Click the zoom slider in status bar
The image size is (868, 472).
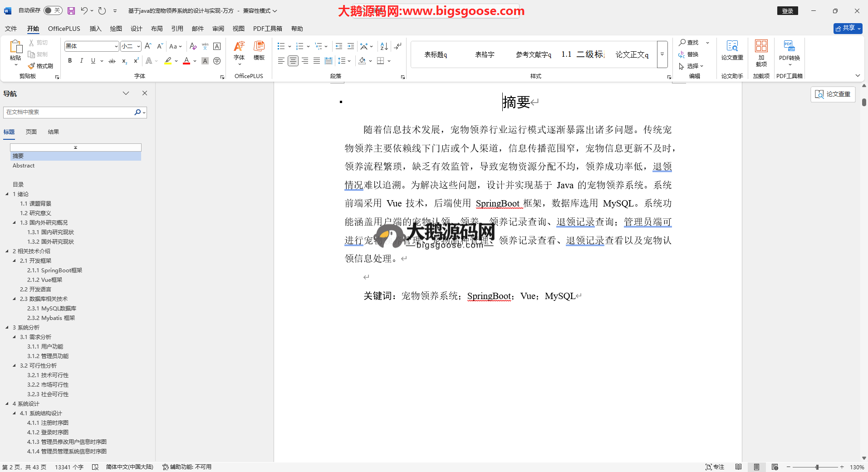point(817,467)
